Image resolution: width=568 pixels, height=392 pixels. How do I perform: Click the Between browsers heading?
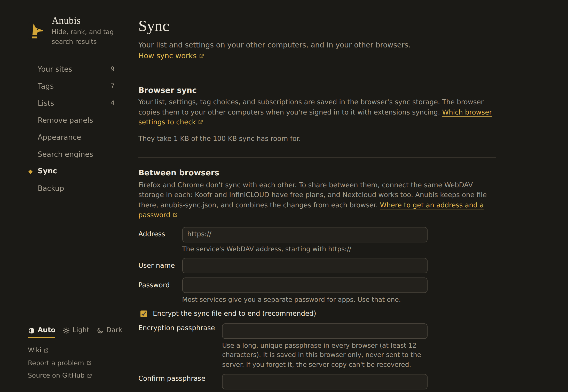(179, 173)
